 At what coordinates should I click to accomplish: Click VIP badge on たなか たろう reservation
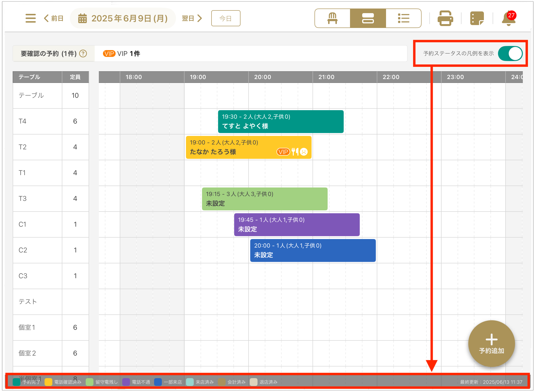[283, 152]
